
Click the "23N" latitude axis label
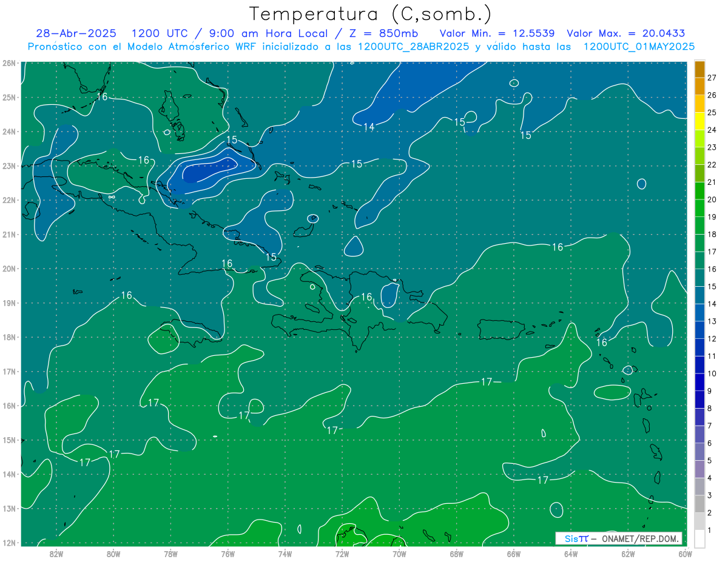tap(8, 166)
